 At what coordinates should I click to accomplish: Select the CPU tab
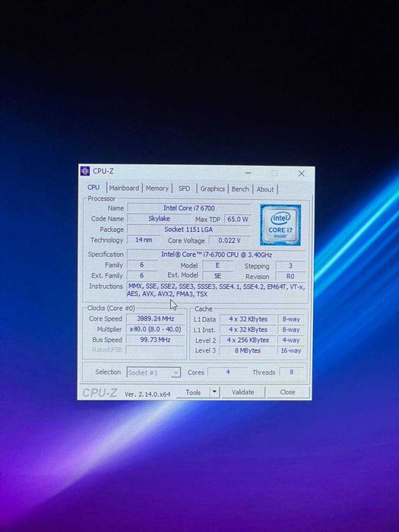(x=93, y=187)
